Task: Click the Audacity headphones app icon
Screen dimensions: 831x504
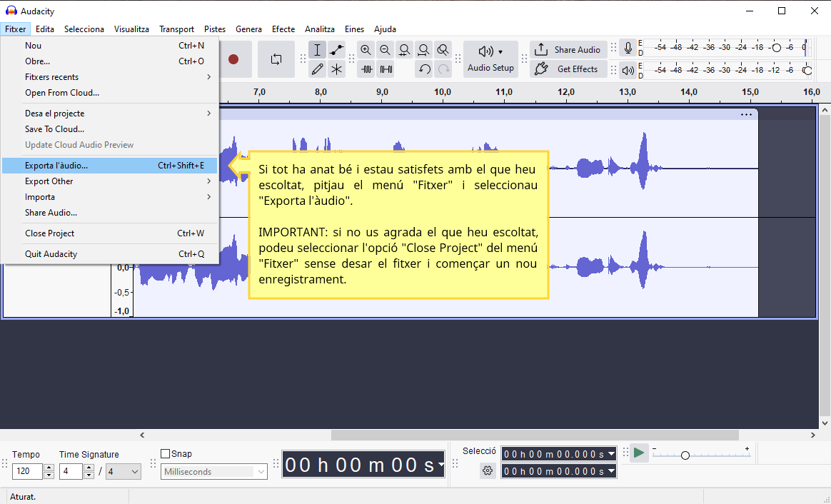Action: tap(11, 11)
